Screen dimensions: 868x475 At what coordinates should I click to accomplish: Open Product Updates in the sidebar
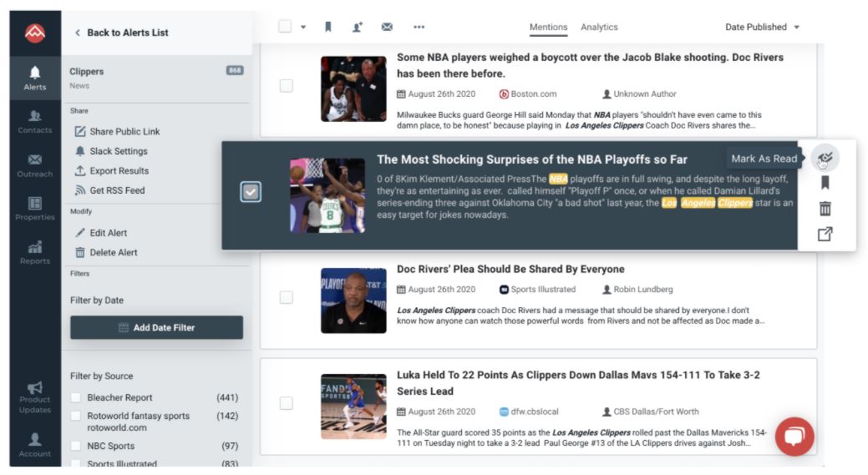click(35, 397)
